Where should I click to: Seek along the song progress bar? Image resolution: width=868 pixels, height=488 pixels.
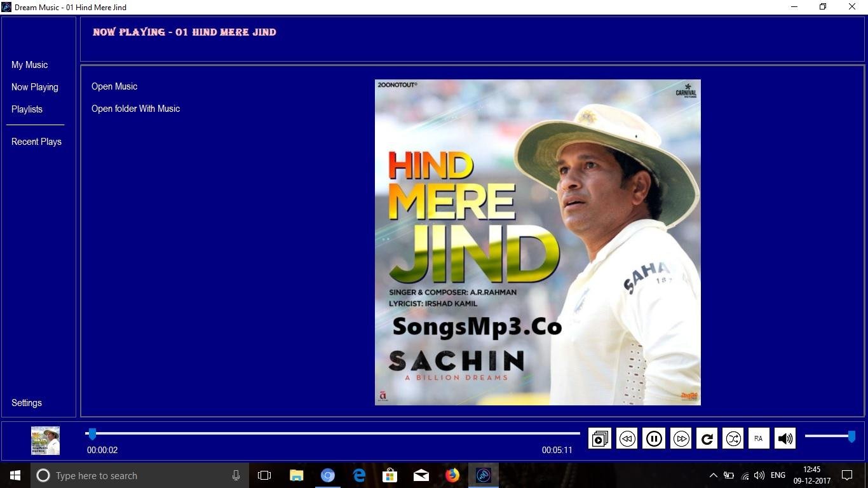pos(332,433)
